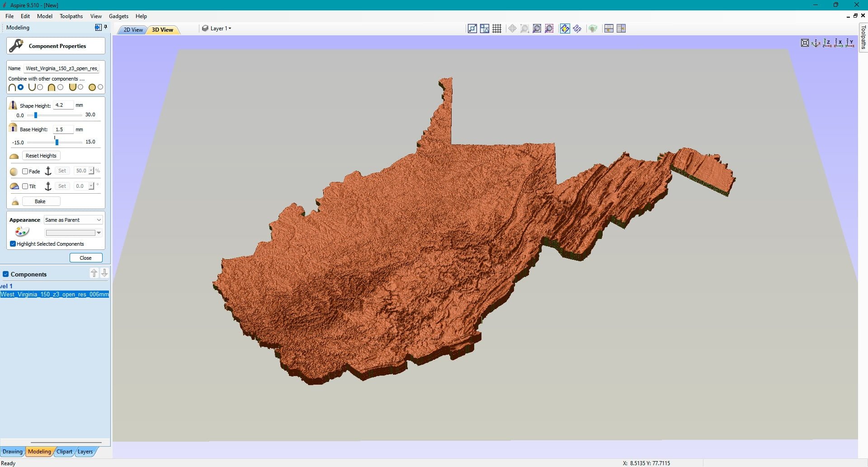
Task: Move selected component up with arrow
Action: pos(94,273)
